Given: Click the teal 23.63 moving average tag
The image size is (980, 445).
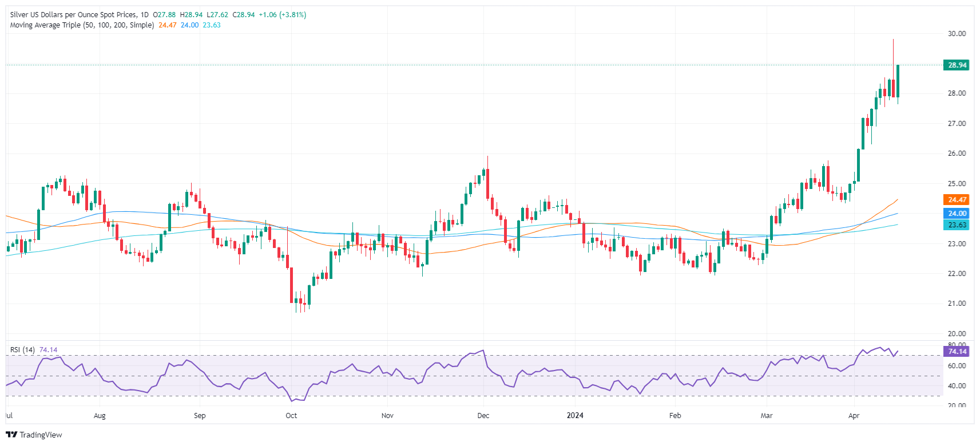Looking at the screenshot, I should pyautogui.click(x=957, y=225).
